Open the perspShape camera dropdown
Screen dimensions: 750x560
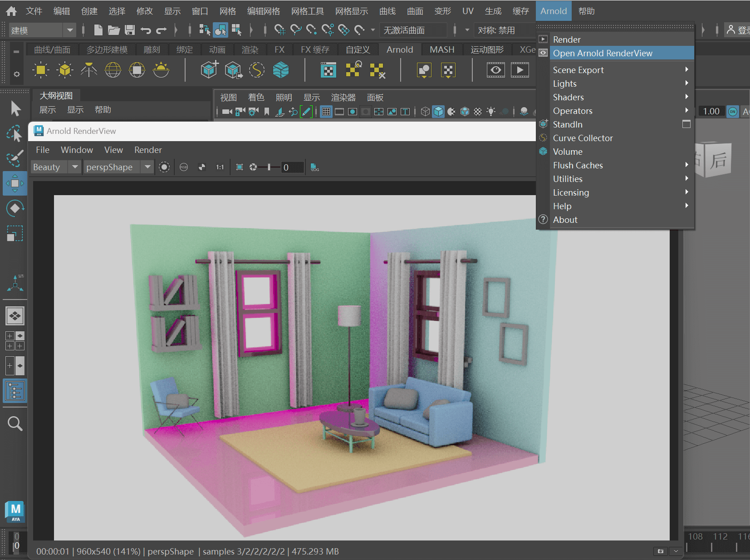118,167
